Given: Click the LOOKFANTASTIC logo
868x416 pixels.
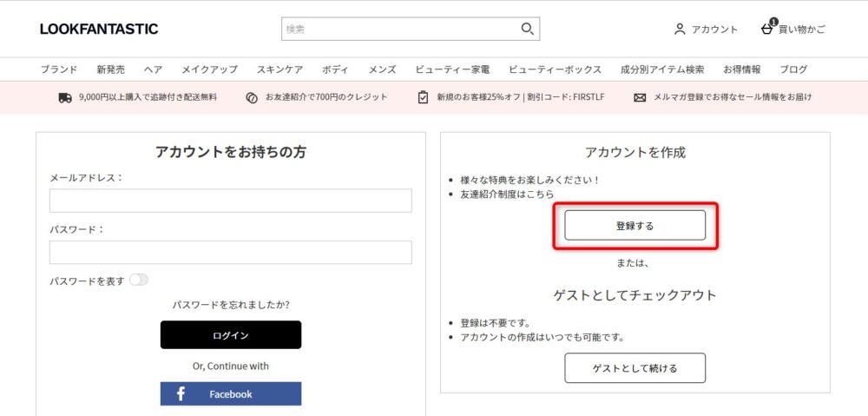Looking at the screenshot, I should click(99, 29).
